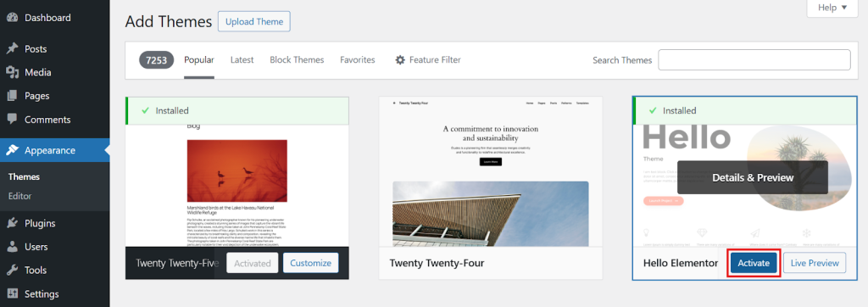The image size is (868, 307).
Task: Click the Upload Theme button
Action: point(254,21)
